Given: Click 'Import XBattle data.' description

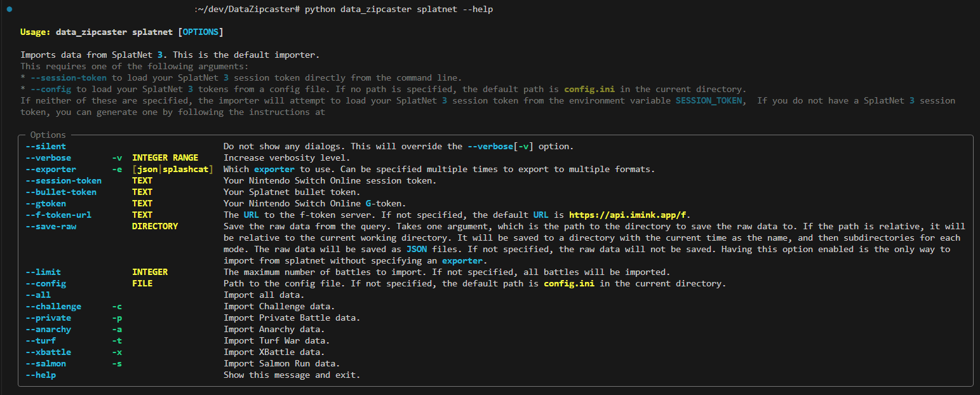Looking at the screenshot, I should point(274,352).
